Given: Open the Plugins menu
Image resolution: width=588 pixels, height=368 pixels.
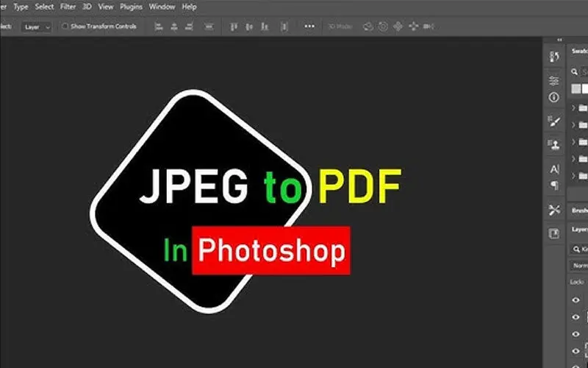Looking at the screenshot, I should click(131, 7).
